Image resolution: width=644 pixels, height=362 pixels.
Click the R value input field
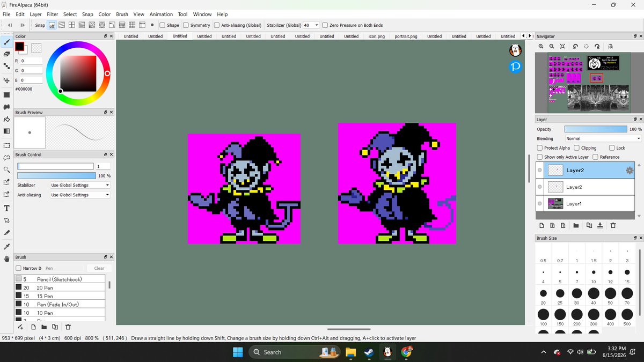[x=31, y=61]
